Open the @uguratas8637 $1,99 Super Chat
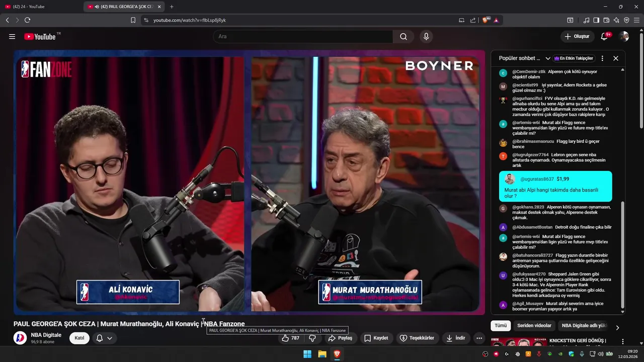Viewport: 644px width, 362px height. coord(555,187)
